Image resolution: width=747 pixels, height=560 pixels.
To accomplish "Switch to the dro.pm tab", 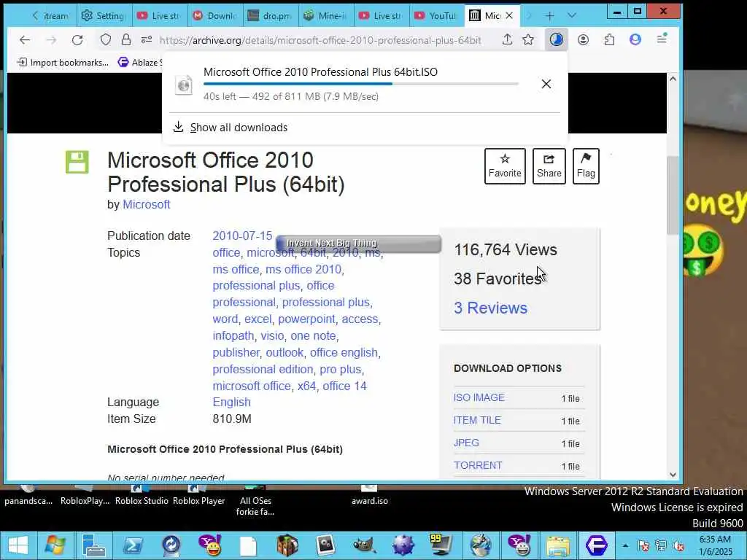I will coord(270,16).
